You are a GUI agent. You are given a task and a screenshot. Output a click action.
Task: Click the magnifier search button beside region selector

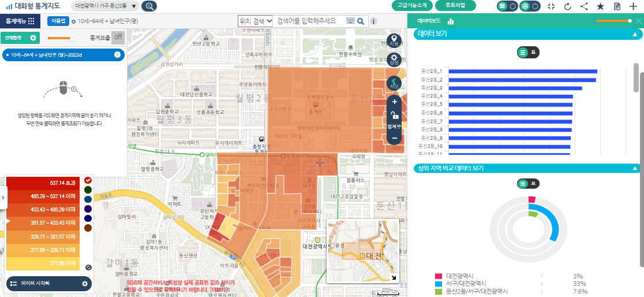coord(149,6)
